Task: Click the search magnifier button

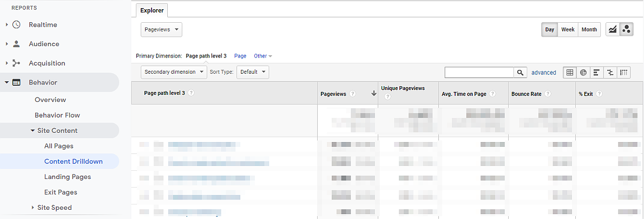Action: (520, 73)
